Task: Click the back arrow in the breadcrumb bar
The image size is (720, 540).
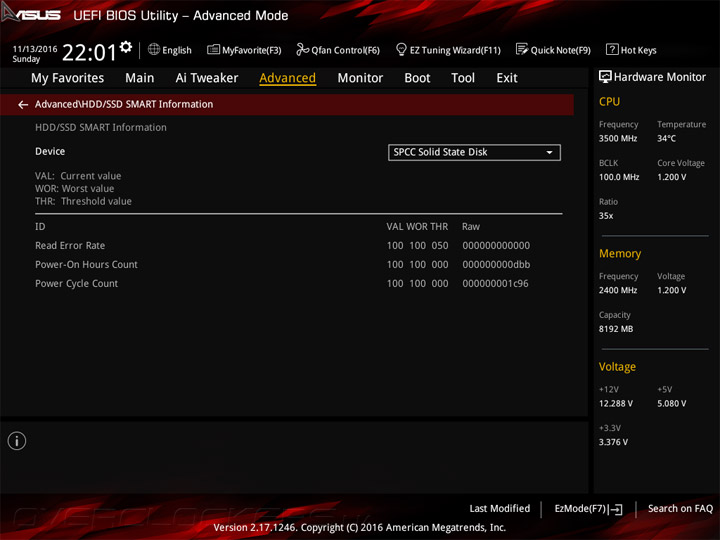Action: click(23, 105)
